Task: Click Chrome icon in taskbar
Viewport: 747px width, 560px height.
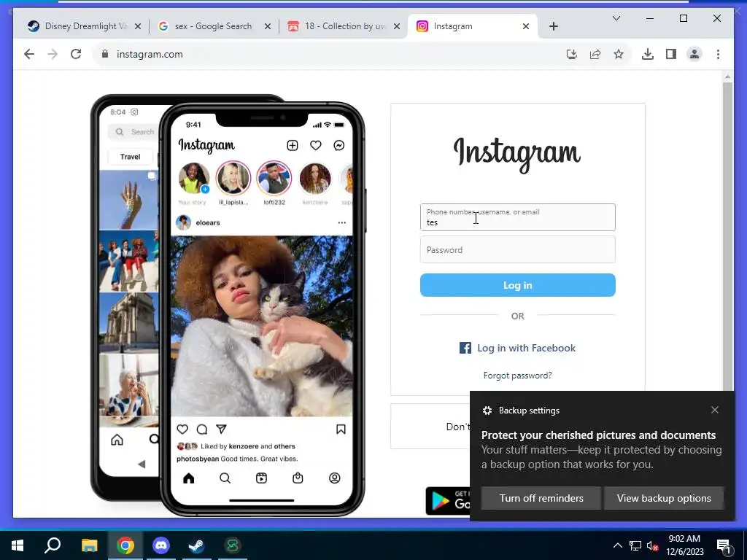Action: tap(125, 545)
